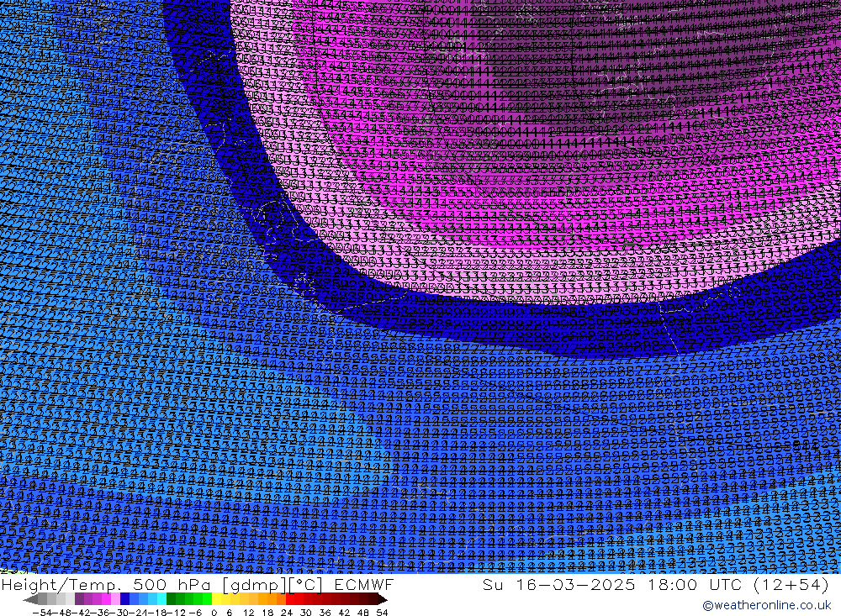Click the light pink legend swatch

point(115,599)
